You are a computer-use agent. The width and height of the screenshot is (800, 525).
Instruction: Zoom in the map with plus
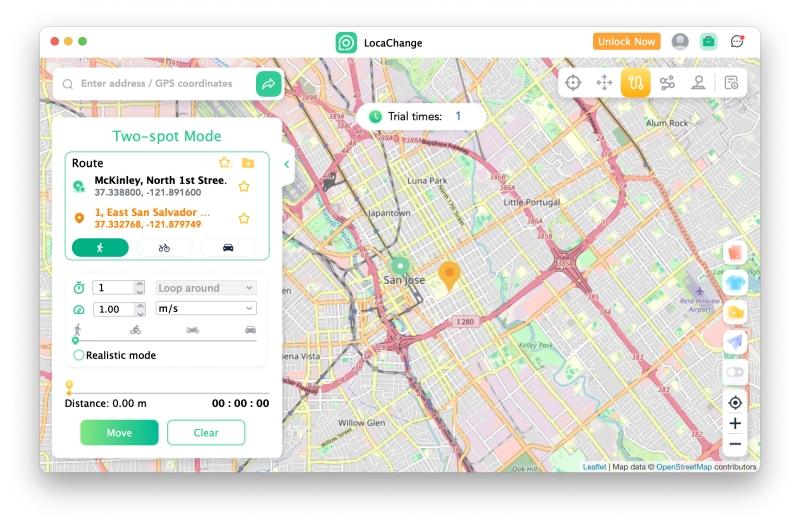tap(735, 423)
